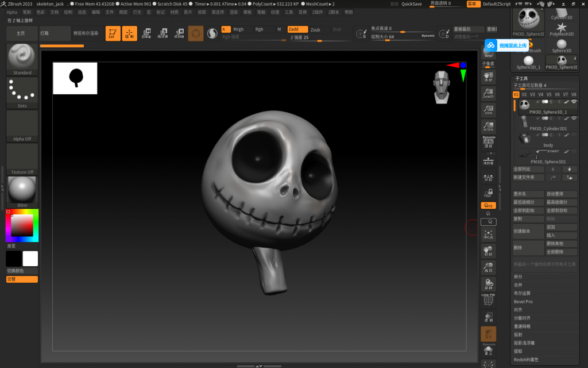Open the 帮助 (Help) menu
Viewport: 588px width, 368px height.
coord(349,13)
